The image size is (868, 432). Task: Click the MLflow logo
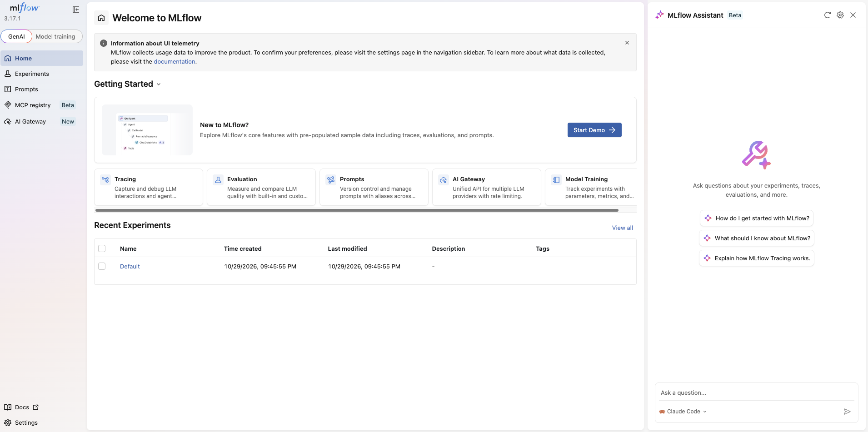[25, 8]
